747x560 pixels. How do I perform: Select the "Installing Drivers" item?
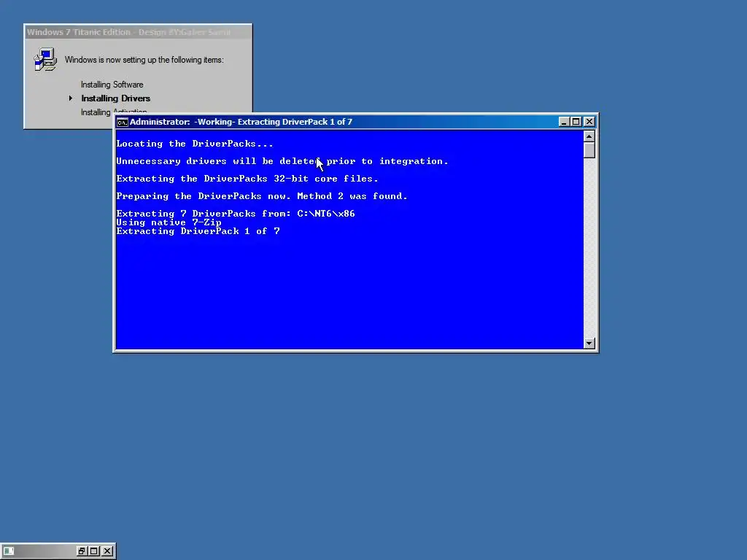116,98
